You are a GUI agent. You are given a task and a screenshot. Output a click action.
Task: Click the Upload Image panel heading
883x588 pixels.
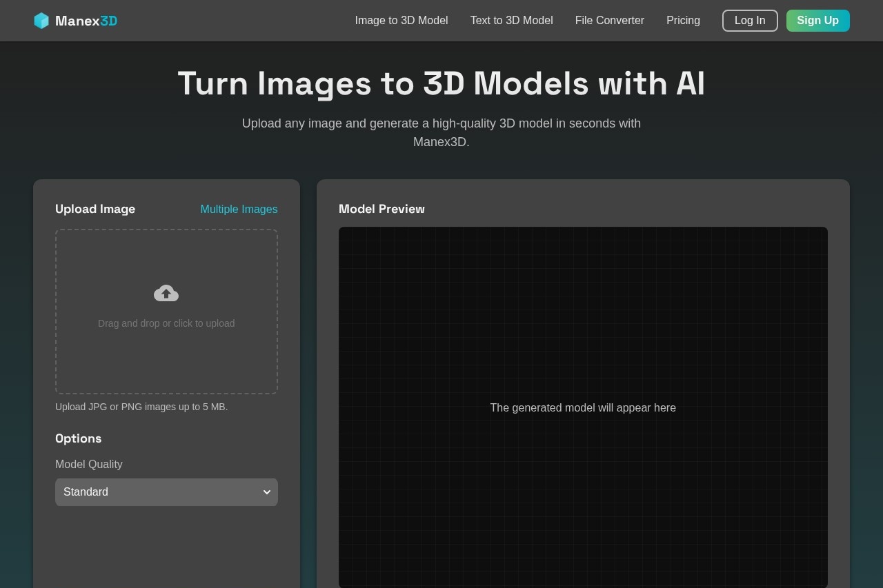pyautogui.click(x=95, y=209)
